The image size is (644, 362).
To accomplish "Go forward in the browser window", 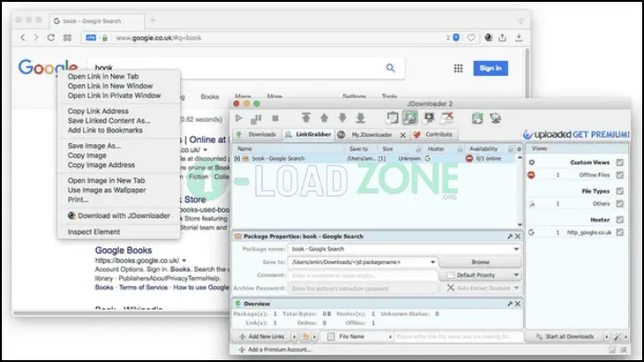I will 36,37.
